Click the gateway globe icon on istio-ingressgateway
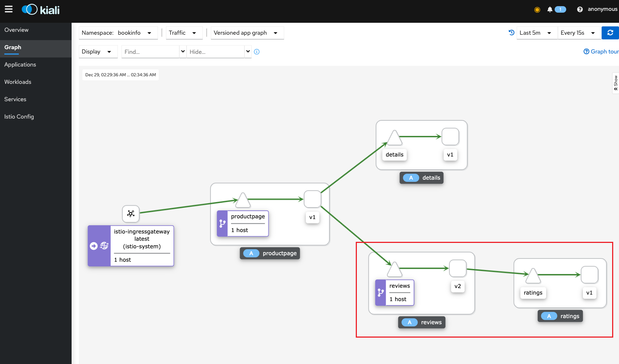619x364 pixels. pos(104,246)
